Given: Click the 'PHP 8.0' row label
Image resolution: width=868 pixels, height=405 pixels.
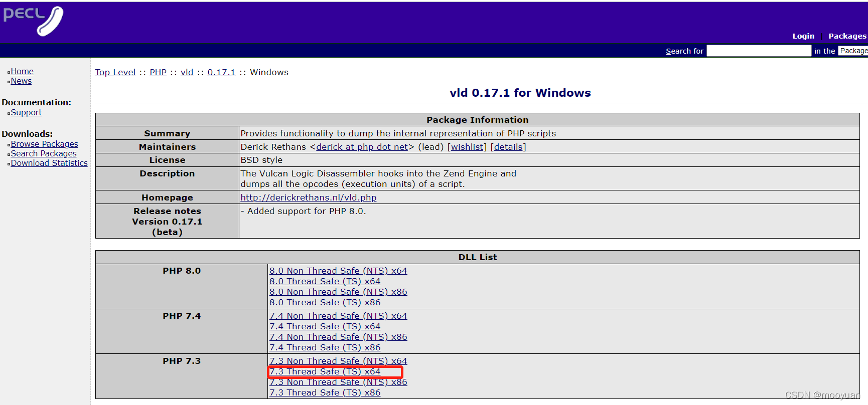Looking at the screenshot, I should pos(182,271).
